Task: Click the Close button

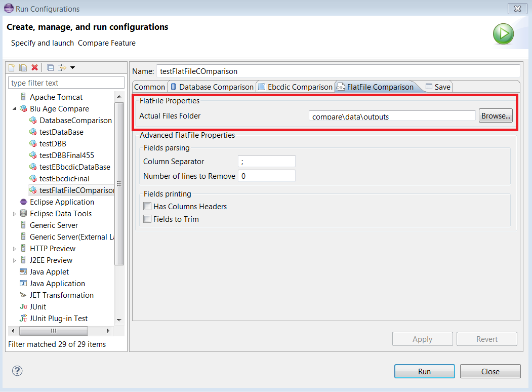Action: 490,371
